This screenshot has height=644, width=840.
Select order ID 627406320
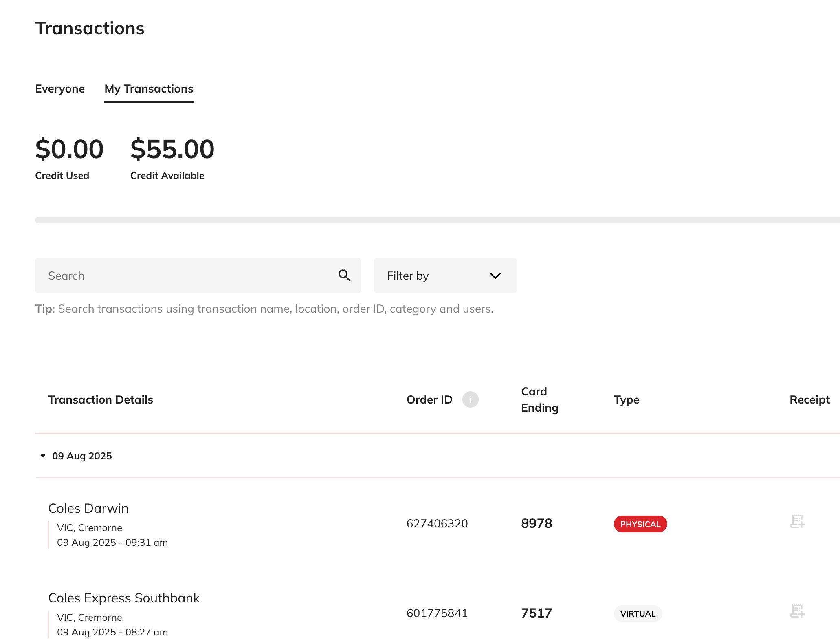point(437,524)
